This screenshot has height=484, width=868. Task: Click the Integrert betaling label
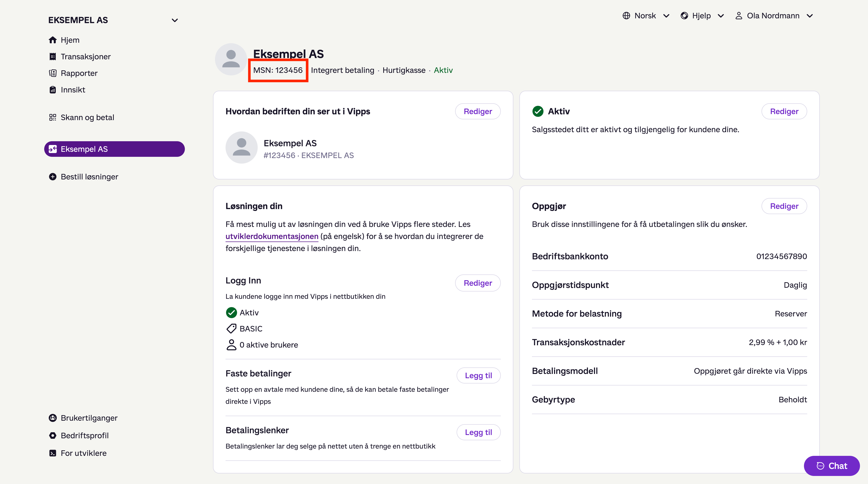pos(342,70)
